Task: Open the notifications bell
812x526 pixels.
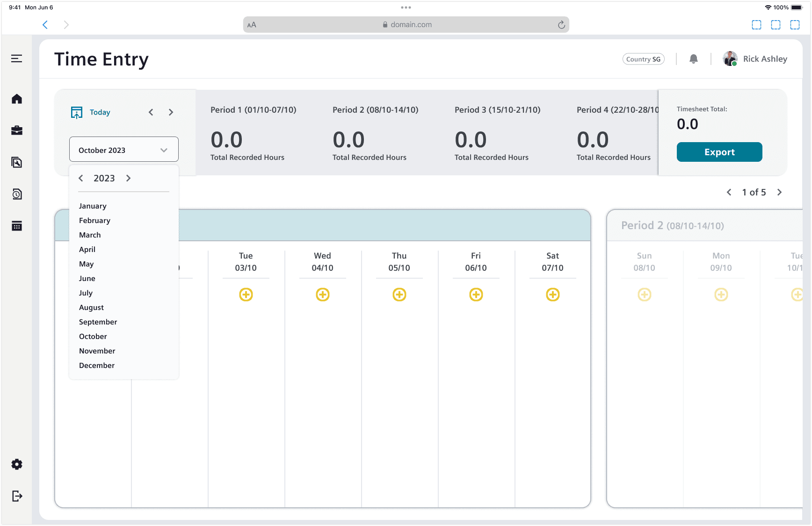Action: (x=694, y=59)
